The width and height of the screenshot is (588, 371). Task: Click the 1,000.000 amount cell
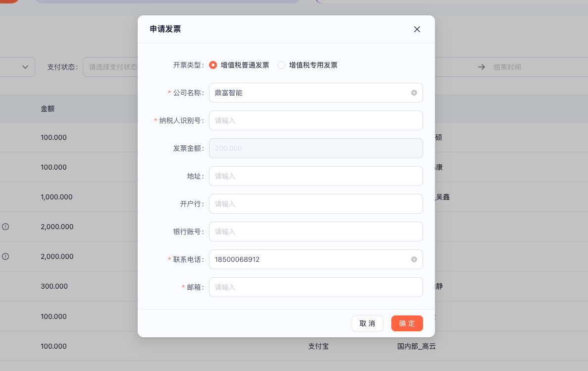pyautogui.click(x=56, y=197)
